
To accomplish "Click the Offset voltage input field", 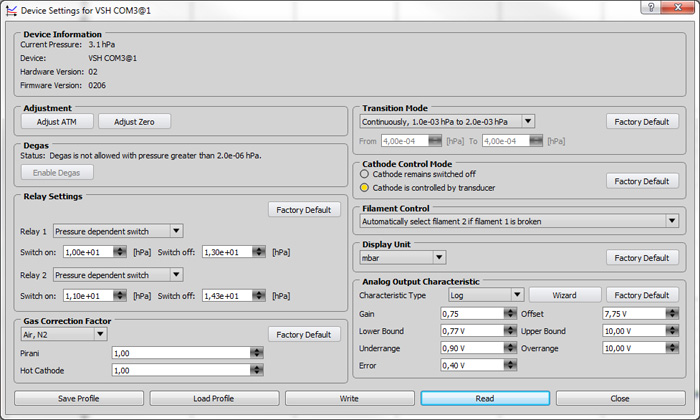I will pyautogui.click(x=634, y=314).
